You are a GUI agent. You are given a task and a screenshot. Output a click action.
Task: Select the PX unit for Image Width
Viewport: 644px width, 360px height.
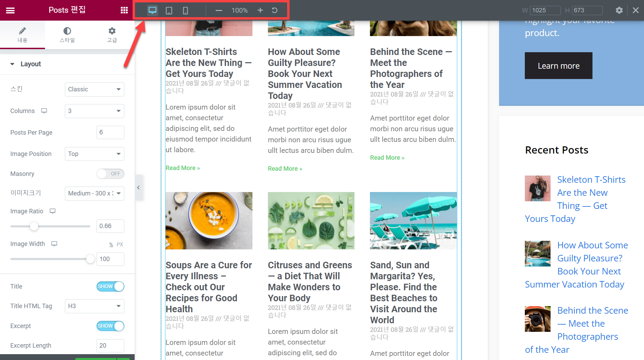click(x=120, y=245)
